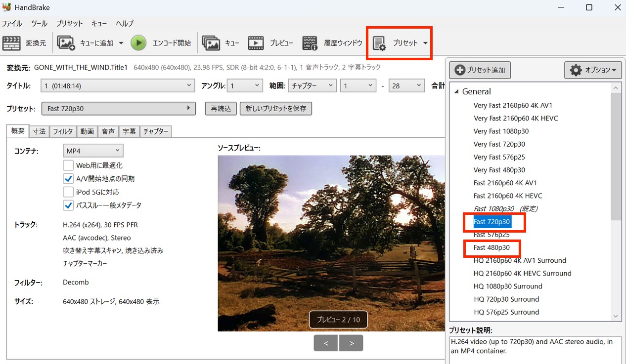The image size is (626, 364).
Task: Select HQ 720p30 Surround preset
Action: [x=506, y=299]
